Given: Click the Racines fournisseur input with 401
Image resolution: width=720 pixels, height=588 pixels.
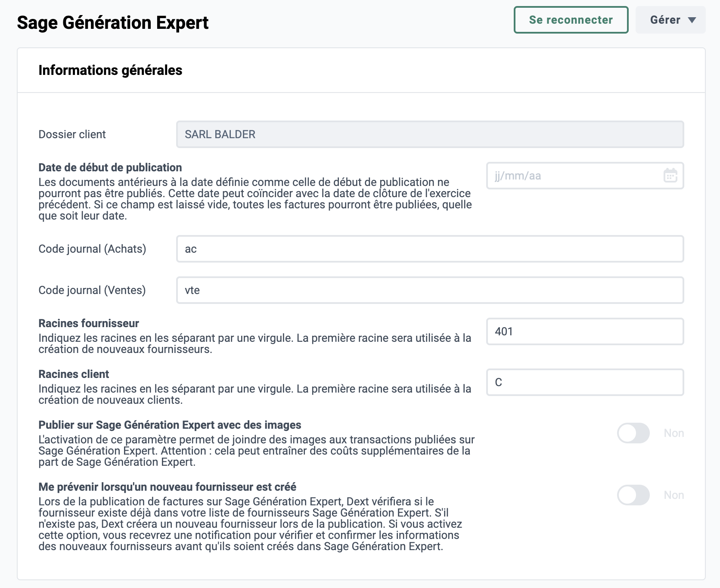Looking at the screenshot, I should [x=585, y=331].
